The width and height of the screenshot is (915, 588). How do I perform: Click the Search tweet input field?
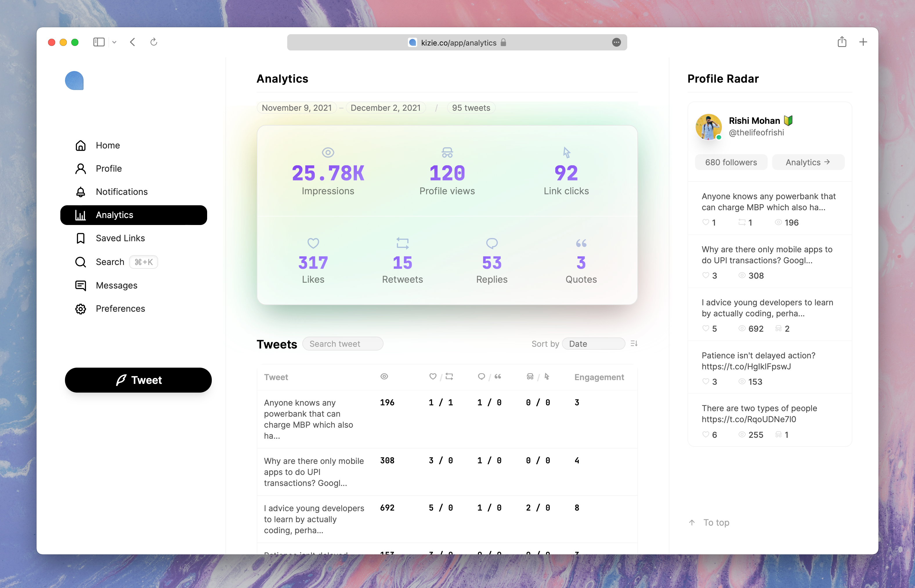(342, 344)
